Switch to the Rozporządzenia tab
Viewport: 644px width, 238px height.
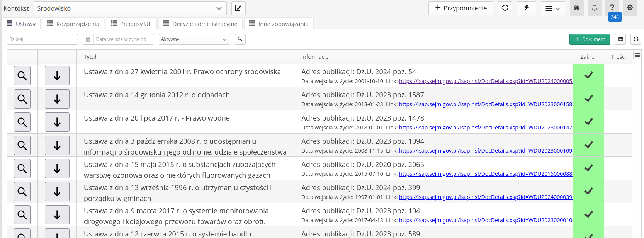73,24
